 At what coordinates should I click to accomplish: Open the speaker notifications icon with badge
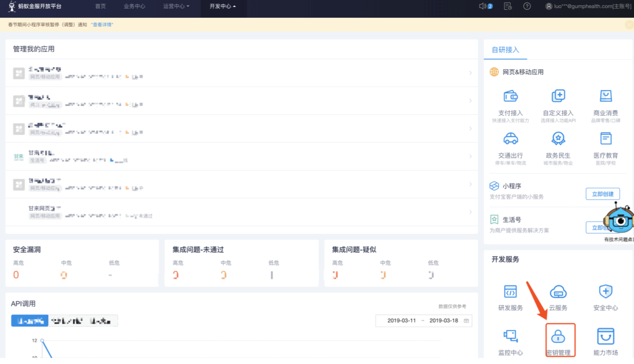click(486, 6)
